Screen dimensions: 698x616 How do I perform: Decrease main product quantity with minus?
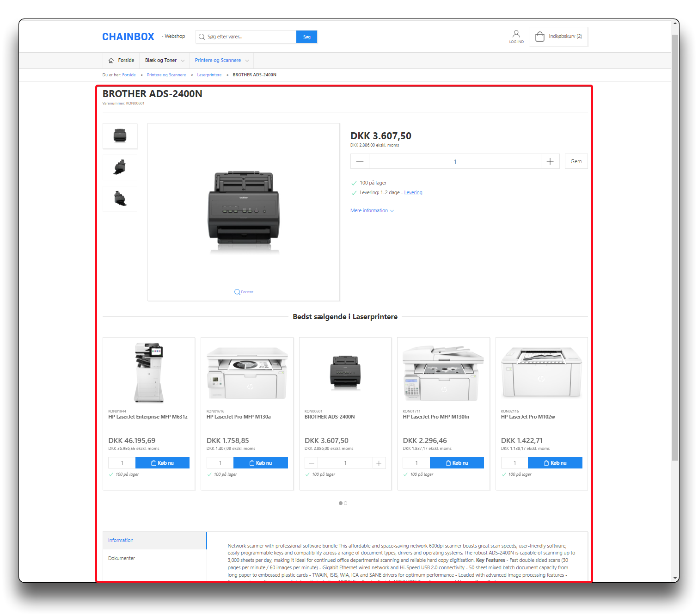point(360,161)
